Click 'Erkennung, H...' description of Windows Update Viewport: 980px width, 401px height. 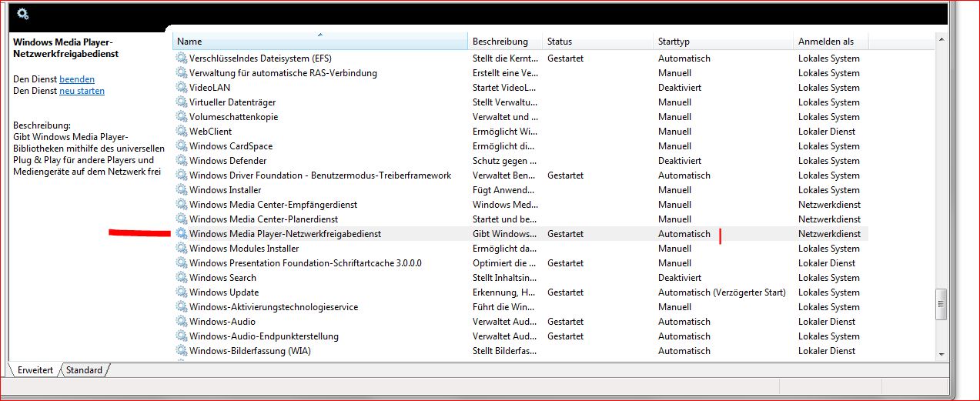[504, 292]
